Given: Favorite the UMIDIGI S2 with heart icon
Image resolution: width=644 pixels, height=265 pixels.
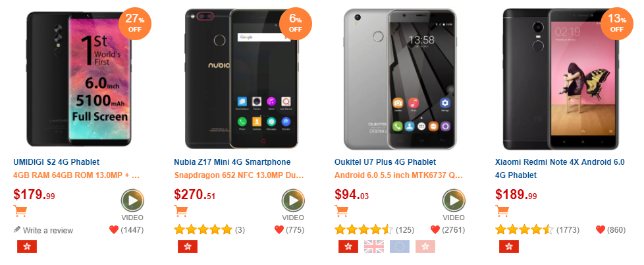Looking at the screenshot, I should [114, 229].
